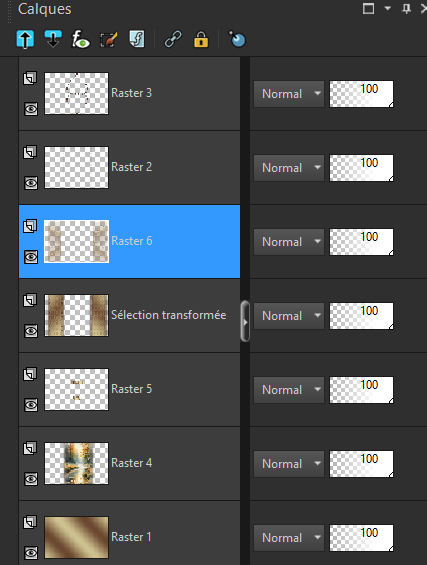Click the edit selection brush icon
The height and width of the screenshot is (565, 427).
[x=108, y=39]
